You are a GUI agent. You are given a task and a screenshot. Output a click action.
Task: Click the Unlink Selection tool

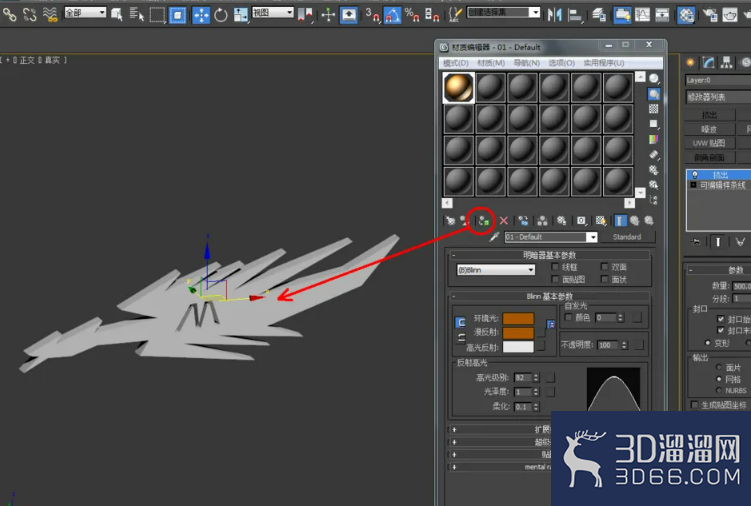pos(29,15)
